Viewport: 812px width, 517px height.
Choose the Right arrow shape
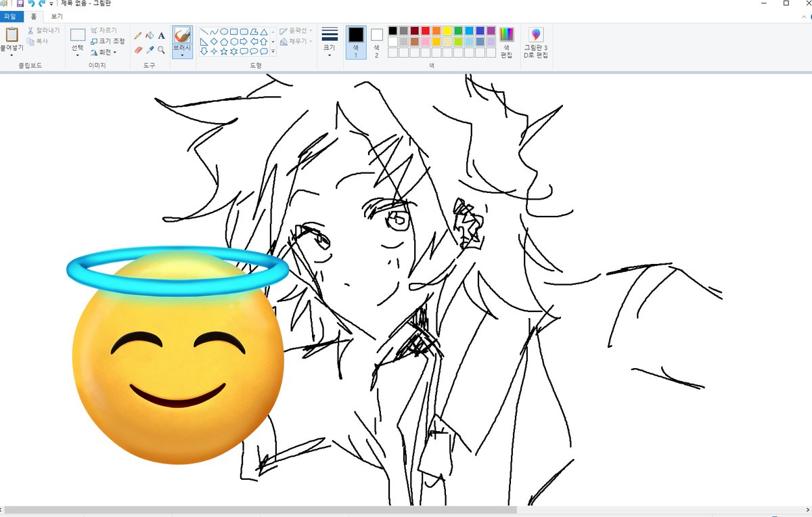pos(244,41)
